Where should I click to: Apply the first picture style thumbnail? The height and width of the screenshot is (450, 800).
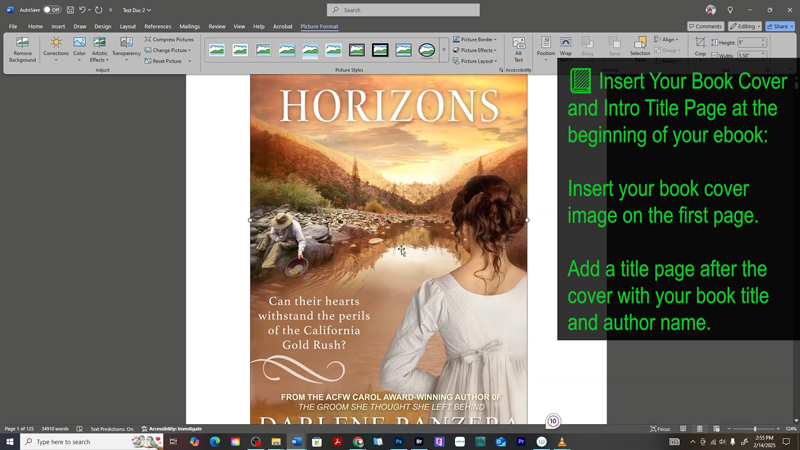(x=217, y=49)
